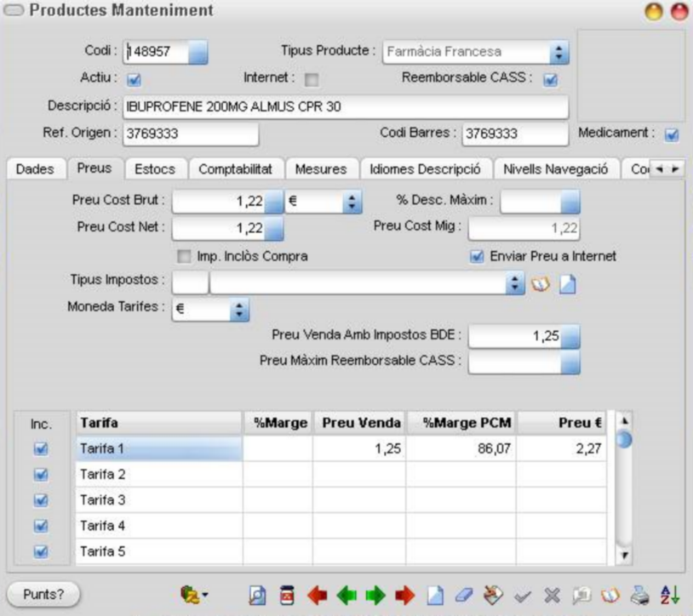The width and height of the screenshot is (693, 616).
Task: Click the tariff table scrollbar down arrow
Action: 625,556
